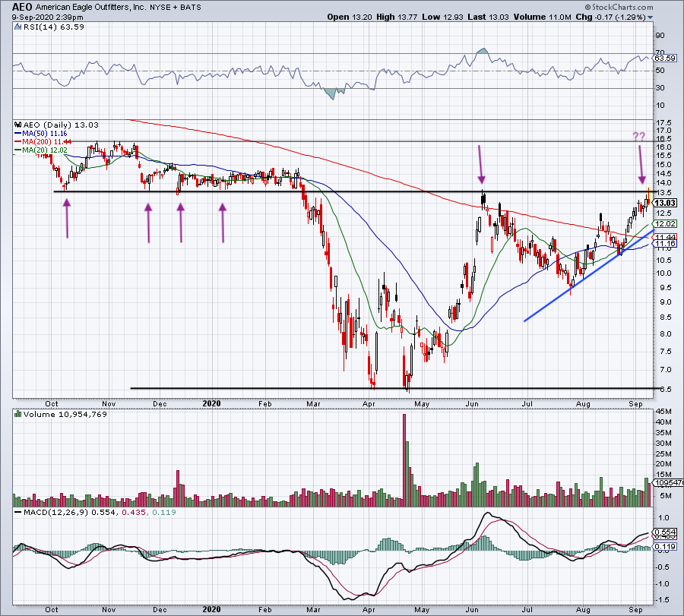This screenshot has width=684, height=616.
Task: Click the 2020 label on price chart axis
Action: pos(211,403)
